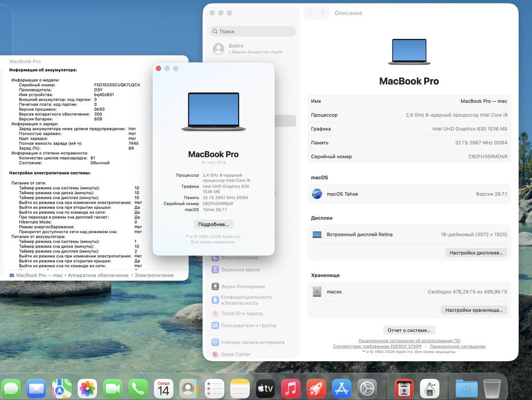Click the System Settings gear in Dock
532x400 pixels.
[367, 389]
